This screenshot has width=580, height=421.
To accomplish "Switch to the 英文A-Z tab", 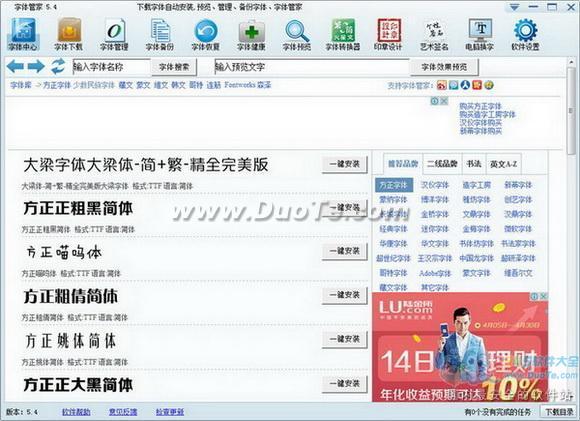I will 503,164.
